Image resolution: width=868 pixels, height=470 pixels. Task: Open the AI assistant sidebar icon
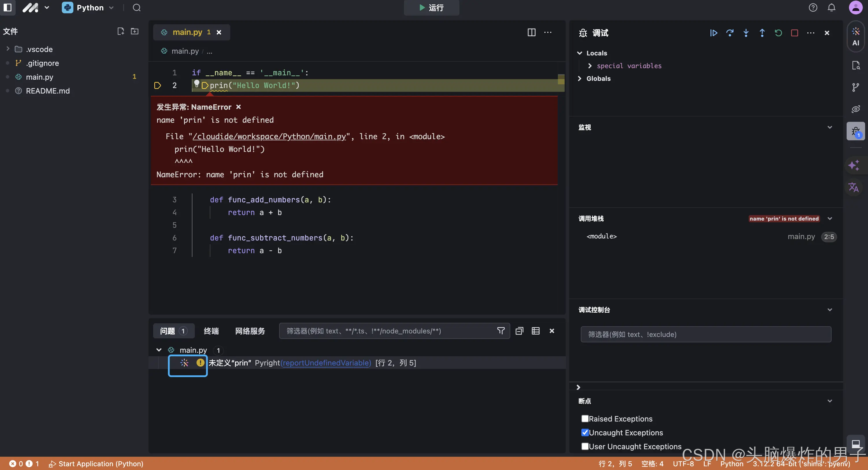(x=856, y=36)
